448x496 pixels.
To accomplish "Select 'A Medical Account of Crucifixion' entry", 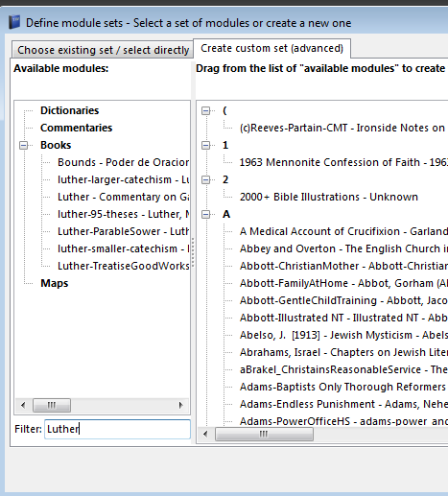I will pos(343,231).
